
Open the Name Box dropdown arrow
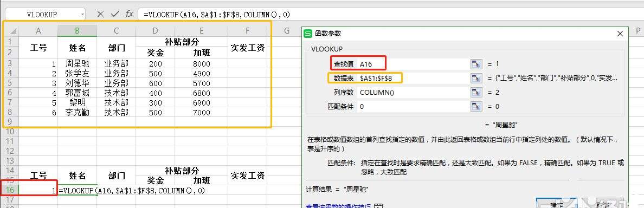coord(82,15)
